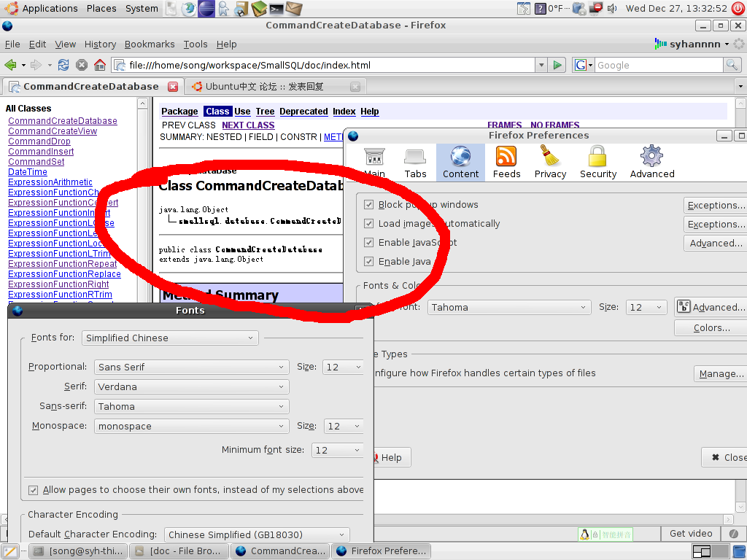This screenshot has width=747, height=560.
Task: Open the Deprecated navigation link
Action: pyautogui.click(x=303, y=112)
